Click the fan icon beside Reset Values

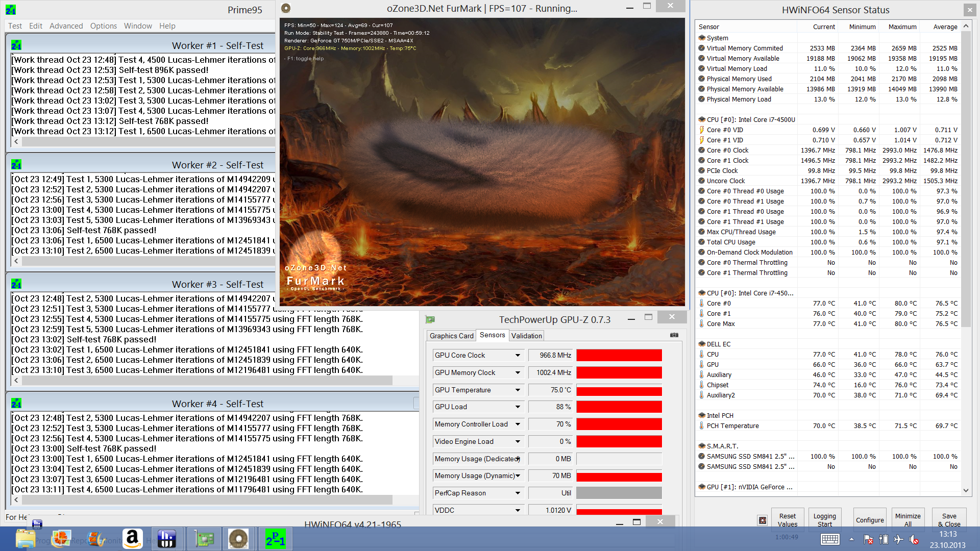[x=763, y=520]
